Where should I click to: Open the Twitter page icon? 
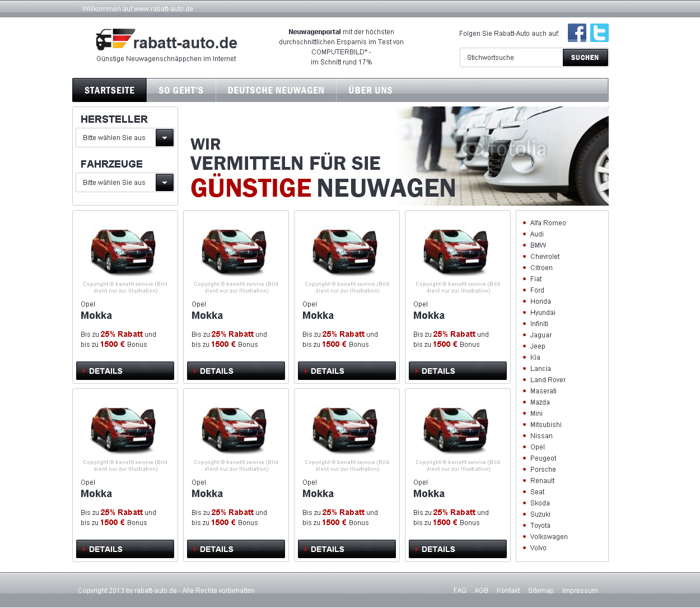pos(599,33)
